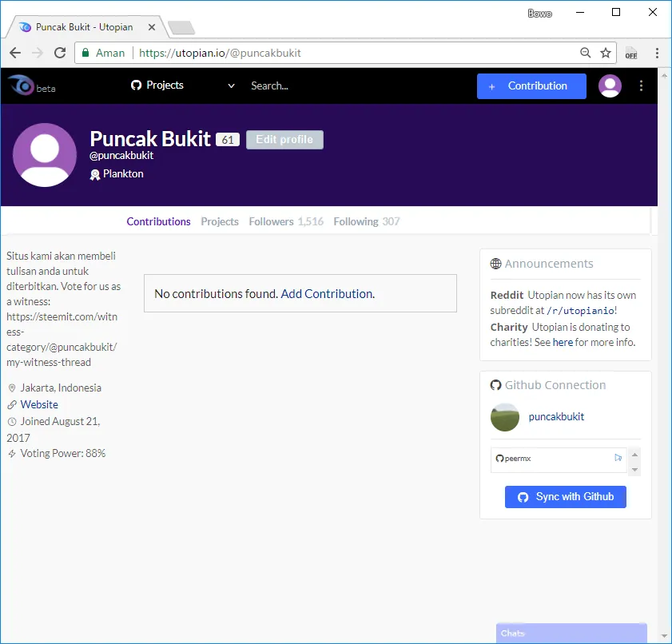
Task: Switch to the Contributions tab
Action: (158, 221)
